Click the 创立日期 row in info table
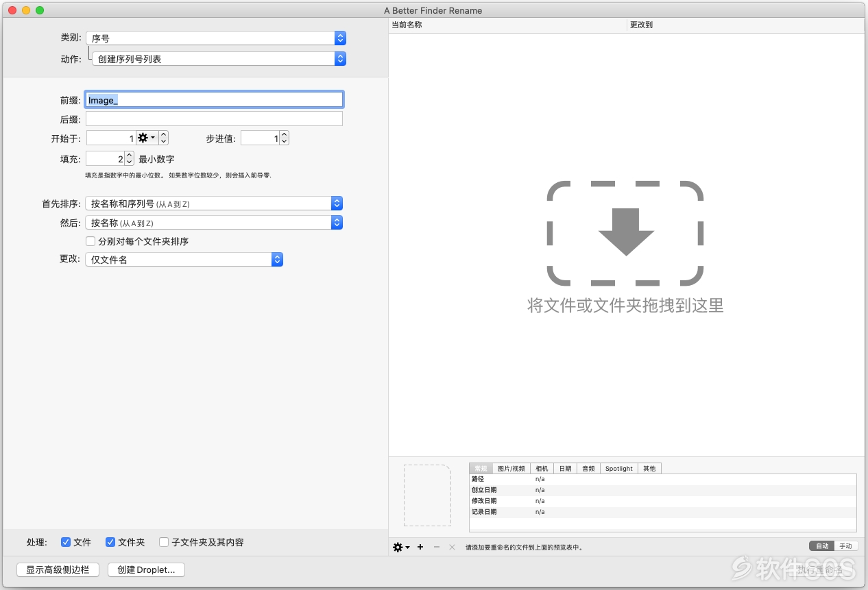Viewport: 868px width, 590px height. pos(663,490)
